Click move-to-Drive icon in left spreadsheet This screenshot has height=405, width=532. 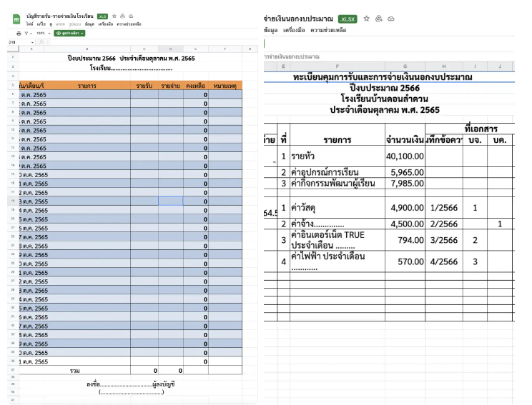(x=122, y=16)
